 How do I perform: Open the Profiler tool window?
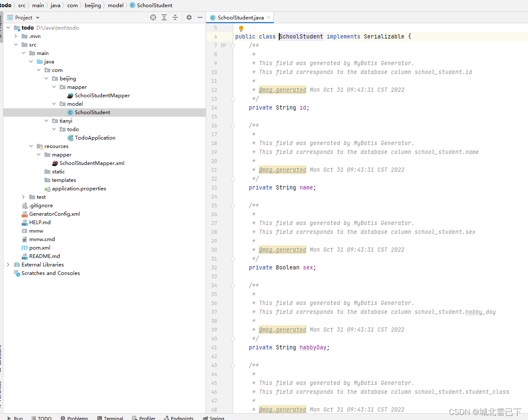143,418
